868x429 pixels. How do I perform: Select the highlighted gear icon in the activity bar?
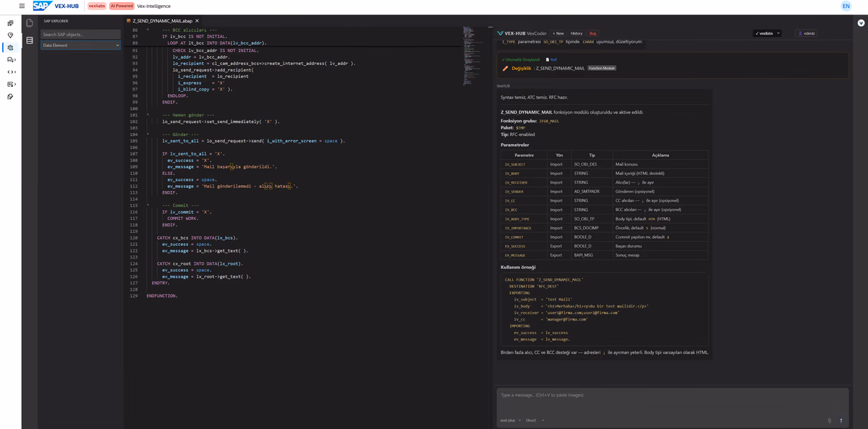pyautogui.click(x=10, y=46)
